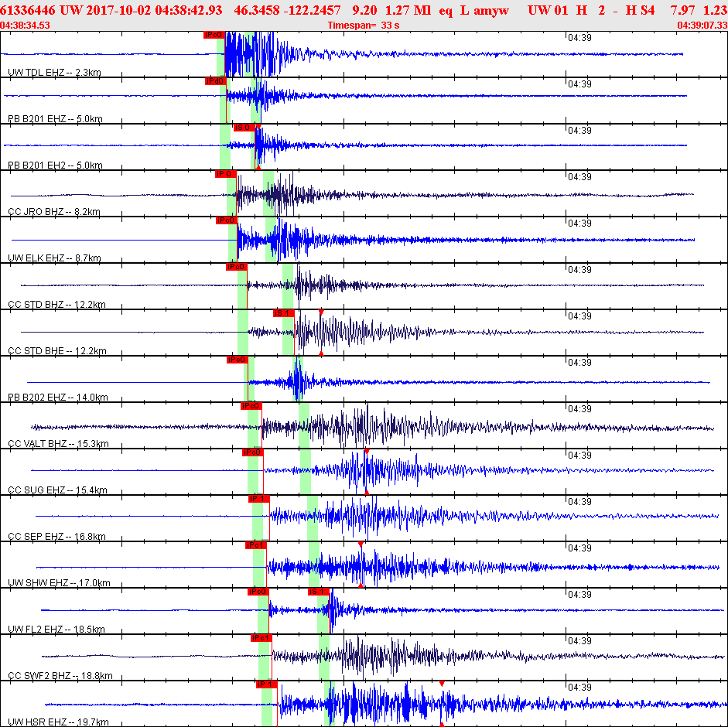Click the station label 'PB B202 EHZ -- 14.0km'
This screenshot has width=728, height=727.
(x=58, y=398)
